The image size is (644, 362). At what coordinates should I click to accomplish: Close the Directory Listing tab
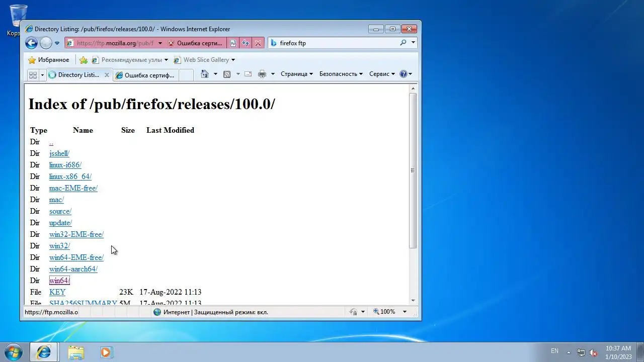(107, 75)
